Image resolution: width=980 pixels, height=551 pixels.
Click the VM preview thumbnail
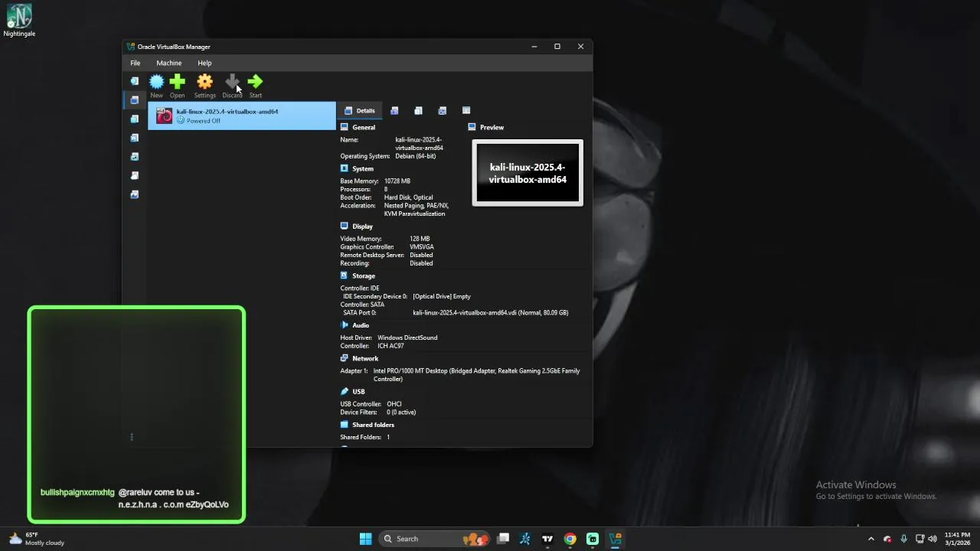point(528,173)
